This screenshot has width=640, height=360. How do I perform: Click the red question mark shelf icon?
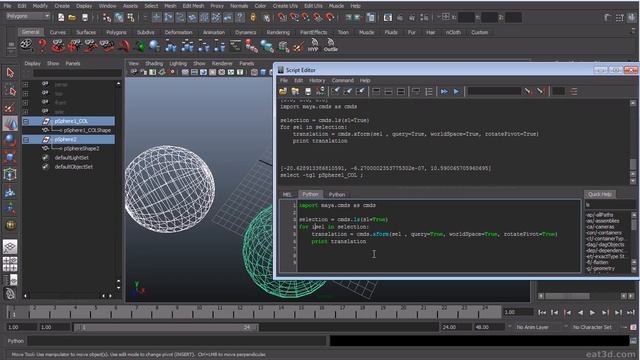point(42,45)
